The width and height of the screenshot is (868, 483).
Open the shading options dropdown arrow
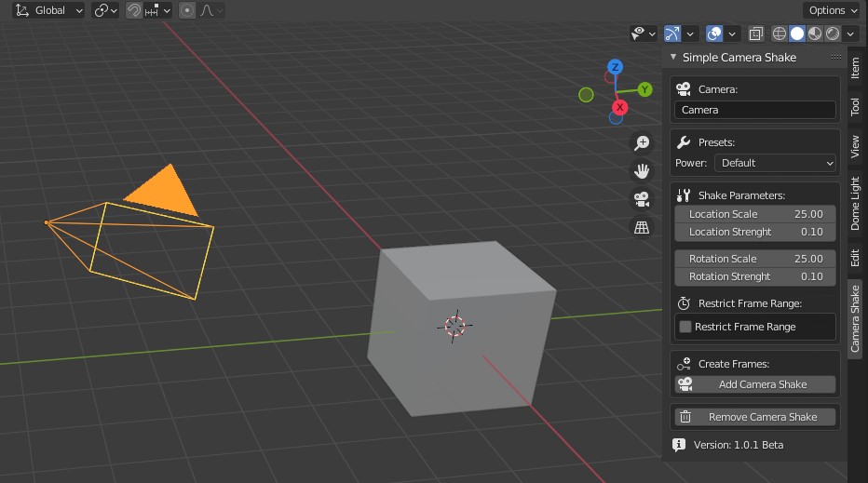(850, 34)
